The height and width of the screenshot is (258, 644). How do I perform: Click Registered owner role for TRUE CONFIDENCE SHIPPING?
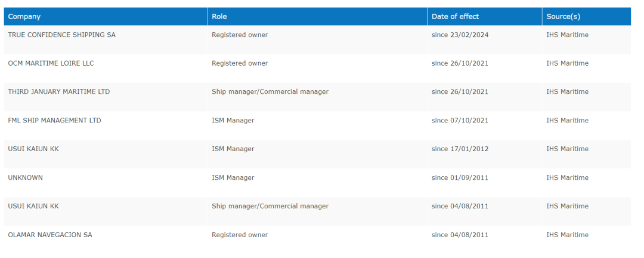click(240, 35)
